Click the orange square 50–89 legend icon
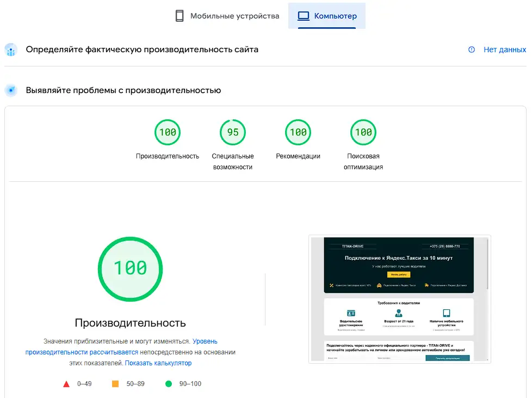Image resolution: width=532 pixels, height=398 pixels. click(x=115, y=384)
